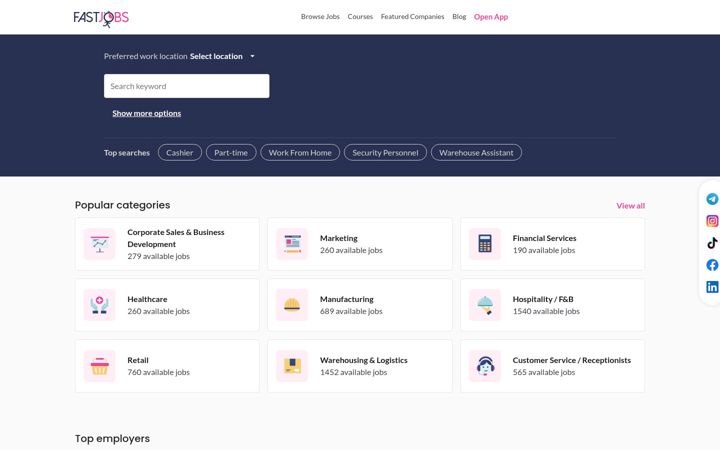Viewport: 720px width, 450px height.
Task: Click the Corporate Sales presentation chart icon
Action: 100,244
